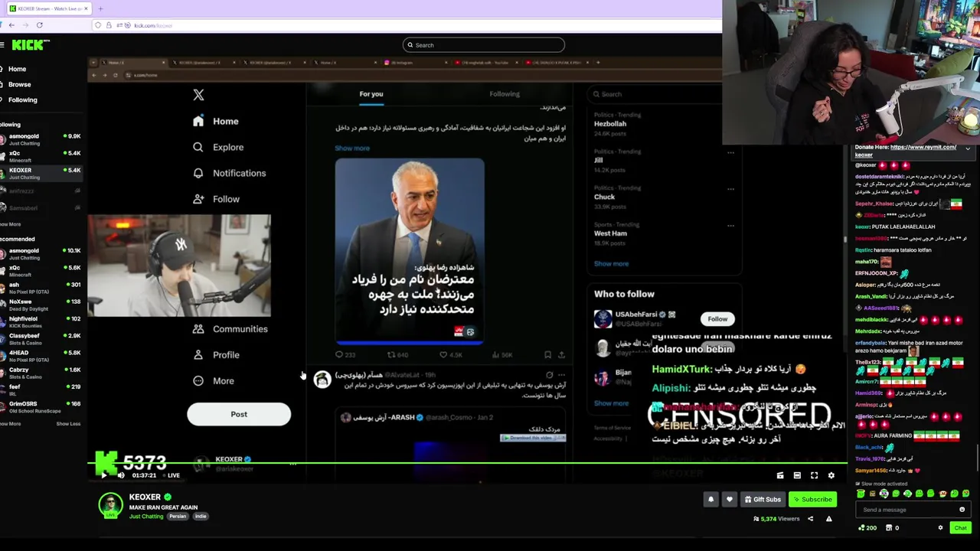Share the post with share icon
This screenshot has width=980, height=551.
(x=561, y=355)
